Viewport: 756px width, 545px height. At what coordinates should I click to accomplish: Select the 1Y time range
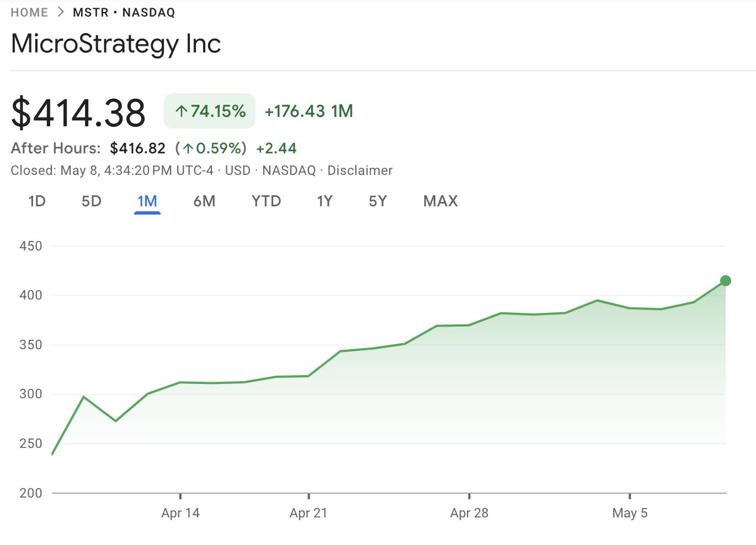click(325, 201)
